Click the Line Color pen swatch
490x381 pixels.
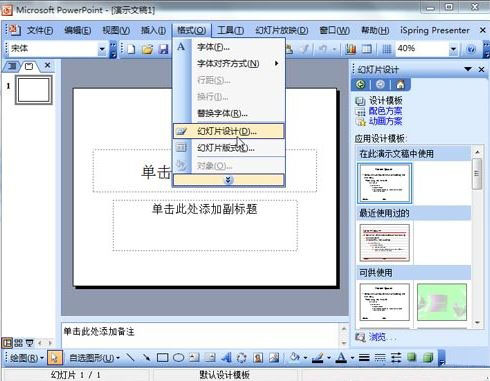tap(318, 358)
